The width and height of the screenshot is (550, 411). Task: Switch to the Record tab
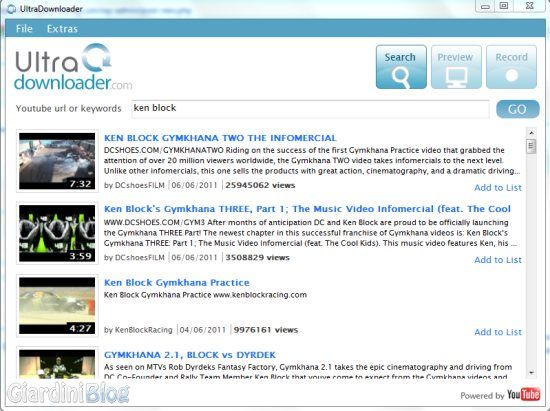click(x=511, y=67)
